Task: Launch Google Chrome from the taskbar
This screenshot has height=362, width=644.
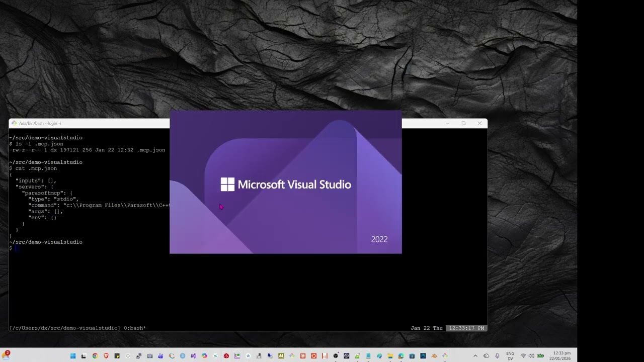Action: pos(95,356)
